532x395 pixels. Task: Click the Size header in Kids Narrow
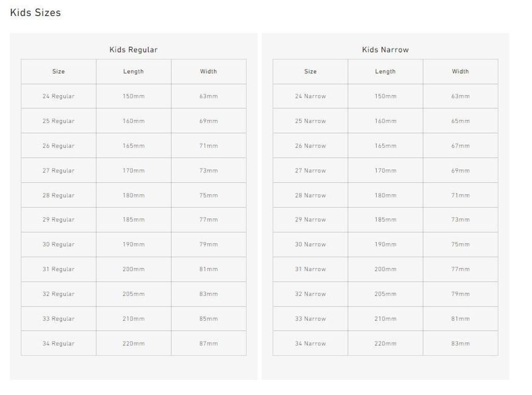click(x=310, y=72)
